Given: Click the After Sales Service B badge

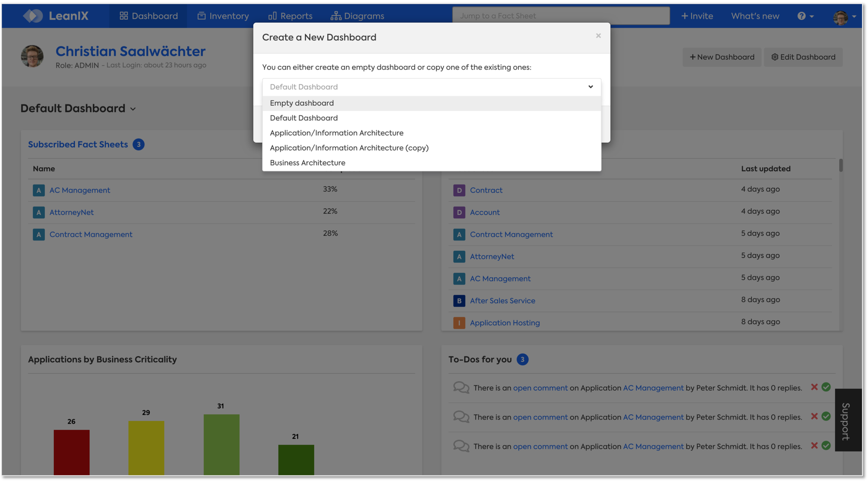Looking at the screenshot, I should [459, 301].
